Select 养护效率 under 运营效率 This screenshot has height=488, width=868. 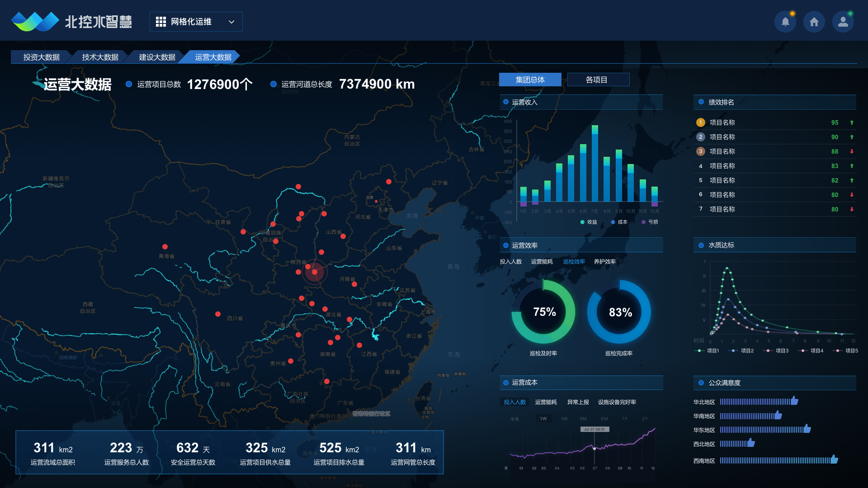tap(604, 262)
